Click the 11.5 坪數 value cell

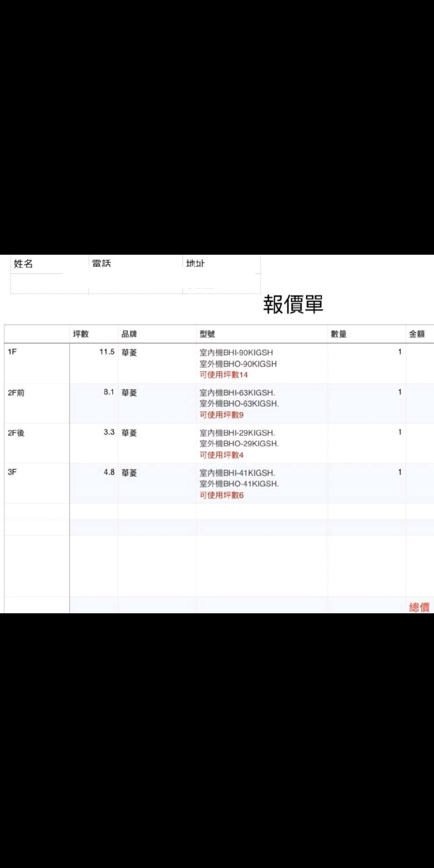107,352
